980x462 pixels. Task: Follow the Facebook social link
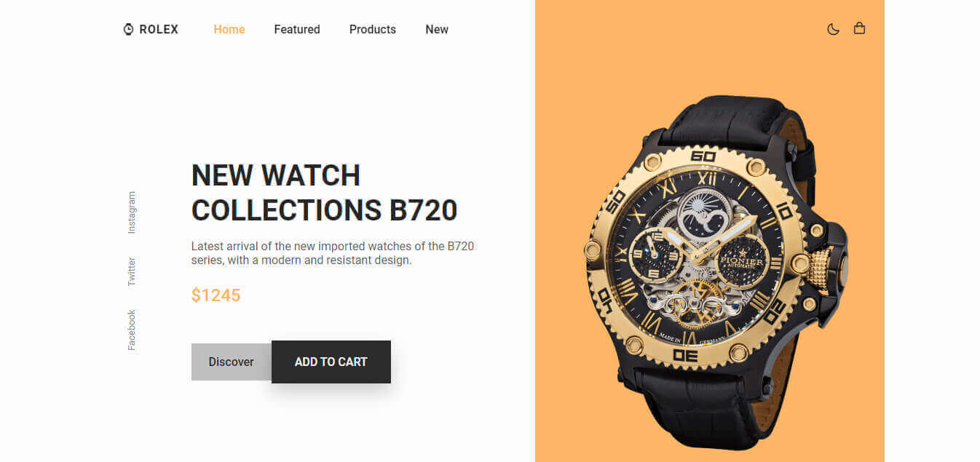coord(132,330)
